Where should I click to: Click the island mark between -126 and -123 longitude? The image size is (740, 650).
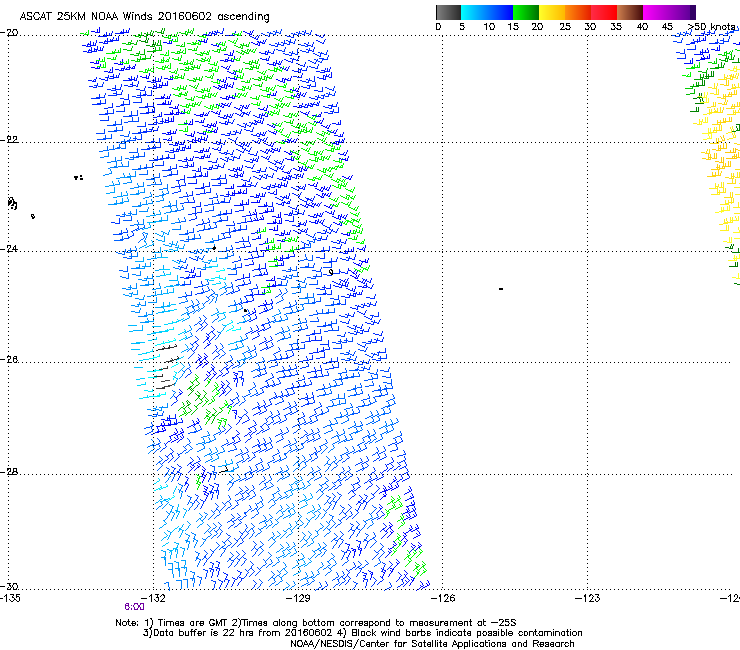coord(501,289)
